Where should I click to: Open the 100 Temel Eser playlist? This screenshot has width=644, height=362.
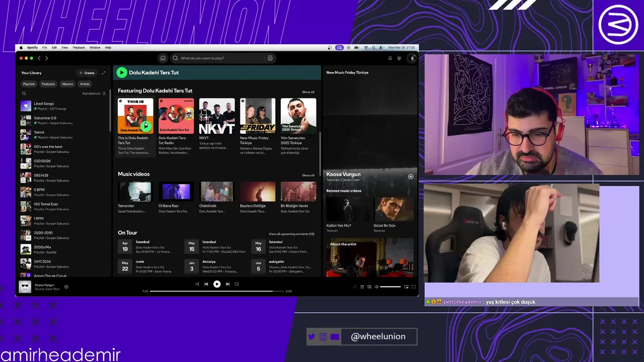pyautogui.click(x=63, y=207)
